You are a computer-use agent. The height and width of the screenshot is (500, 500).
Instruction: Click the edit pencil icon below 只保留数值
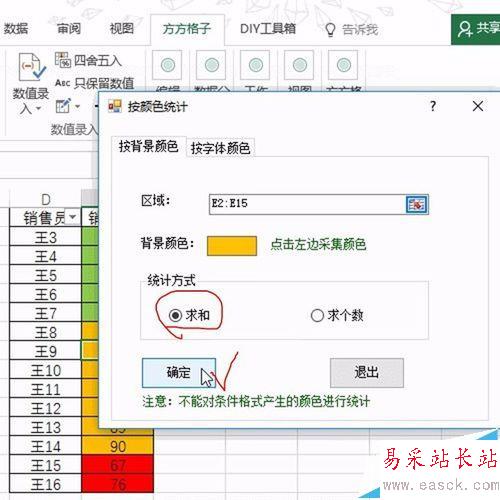[x=63, y=106]
